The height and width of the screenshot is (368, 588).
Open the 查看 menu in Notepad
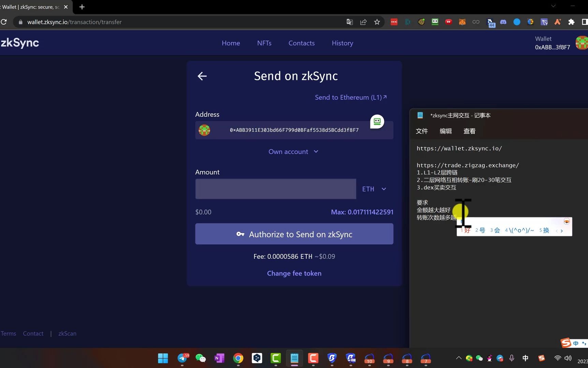(470, 131)
